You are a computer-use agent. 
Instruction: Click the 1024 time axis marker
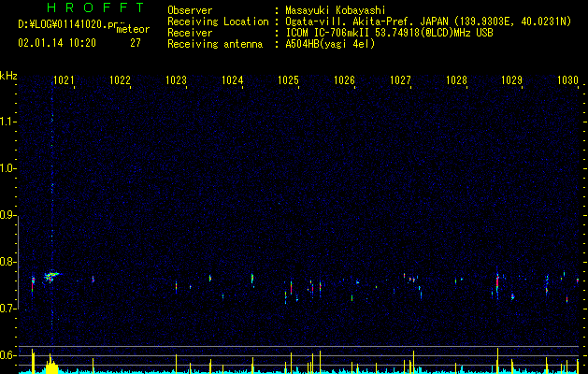232,80
